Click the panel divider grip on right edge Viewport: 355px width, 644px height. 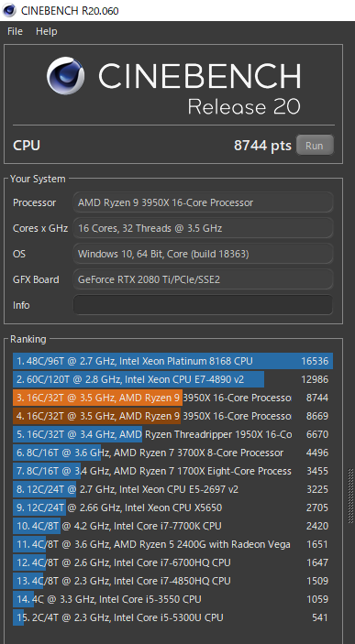350,497
